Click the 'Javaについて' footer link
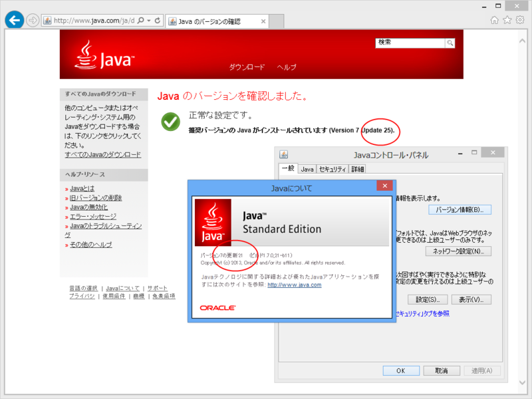The image size is (532, 399). (x=123, y=288)
